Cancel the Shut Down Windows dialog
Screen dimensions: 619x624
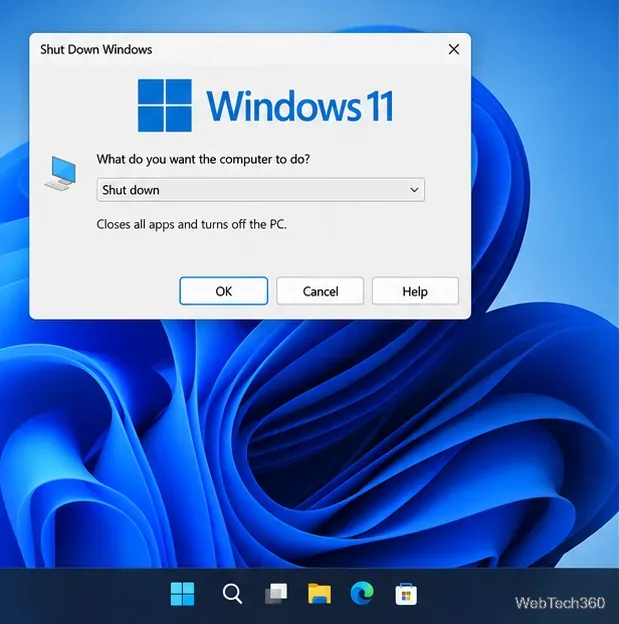(x=320, y=291)
